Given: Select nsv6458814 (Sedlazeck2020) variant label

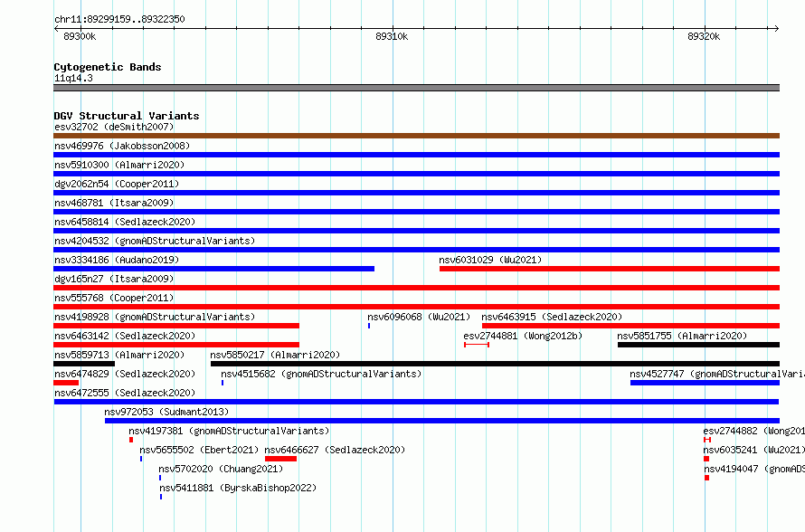Looking at the screenshot, I should [x=125, y=222].
